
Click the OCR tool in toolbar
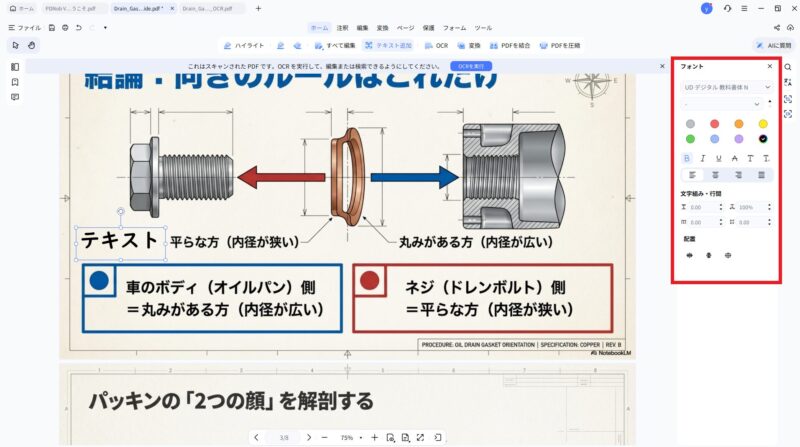(x=435, y=46)
